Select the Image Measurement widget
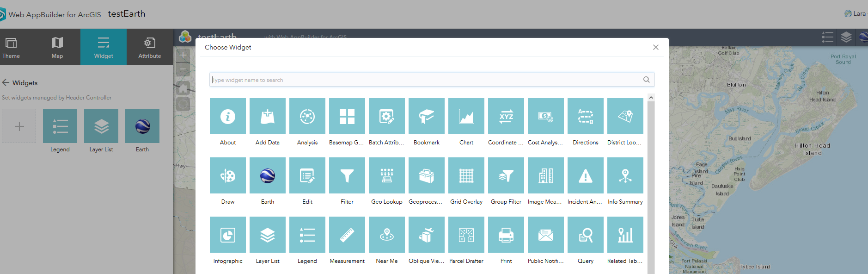The image size is (868, 274). point(545,175)
